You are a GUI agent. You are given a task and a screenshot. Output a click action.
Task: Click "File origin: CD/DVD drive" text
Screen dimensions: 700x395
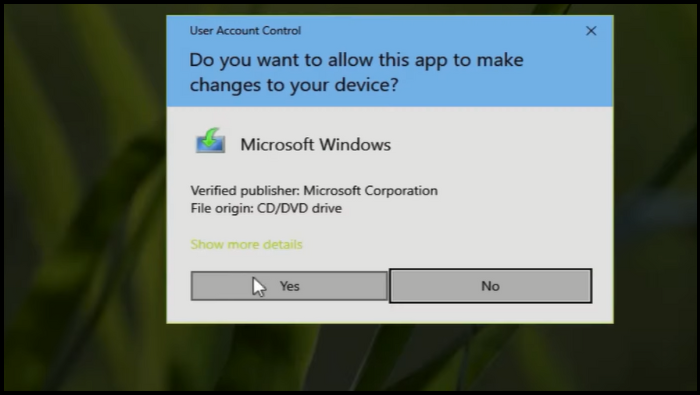click(266, 208)
